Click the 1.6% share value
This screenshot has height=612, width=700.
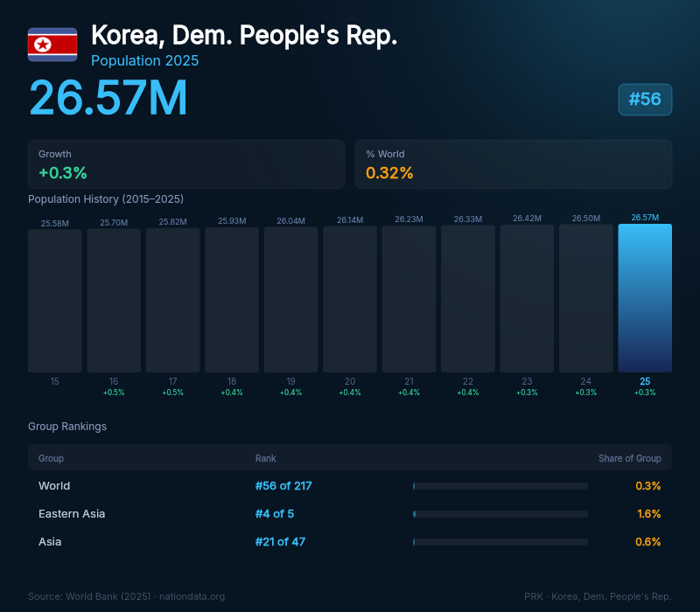click(x=649, y=514)
